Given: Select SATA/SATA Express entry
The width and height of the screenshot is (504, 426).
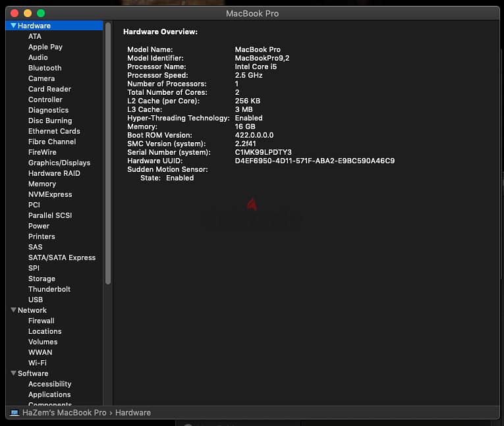Looking at the screenshot, I should pyautogui.click(x=62, y=257).
